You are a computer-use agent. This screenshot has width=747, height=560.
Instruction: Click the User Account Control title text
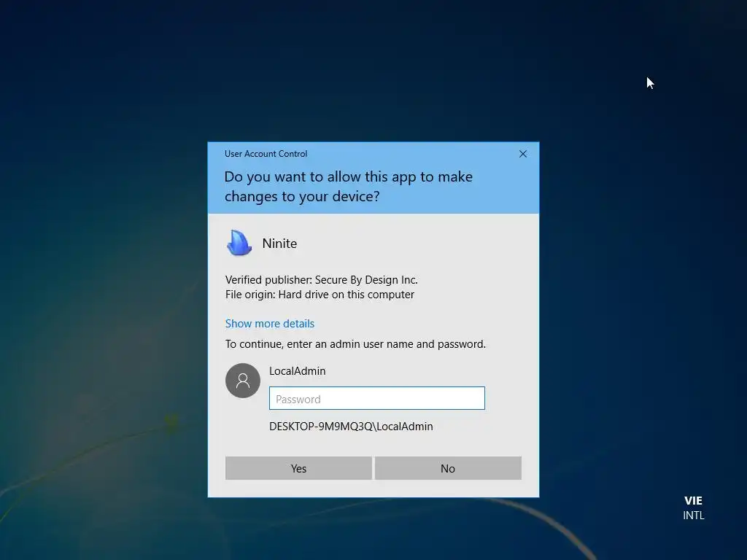(x=266, y=154)
